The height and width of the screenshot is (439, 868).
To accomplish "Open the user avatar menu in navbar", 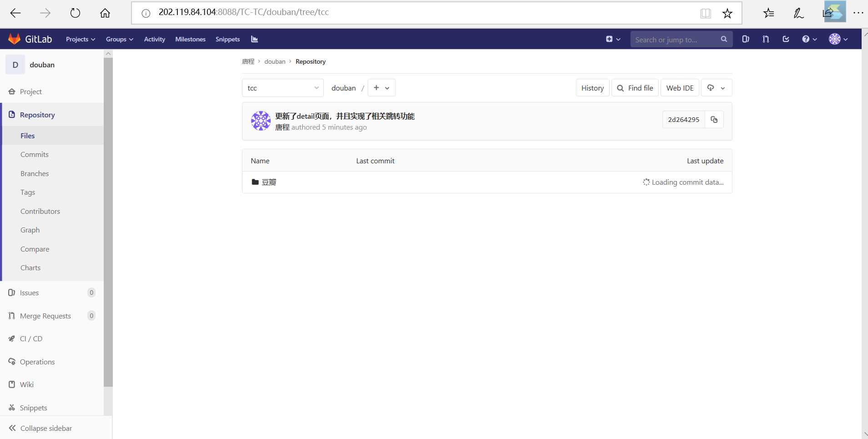I will (838, 39).
